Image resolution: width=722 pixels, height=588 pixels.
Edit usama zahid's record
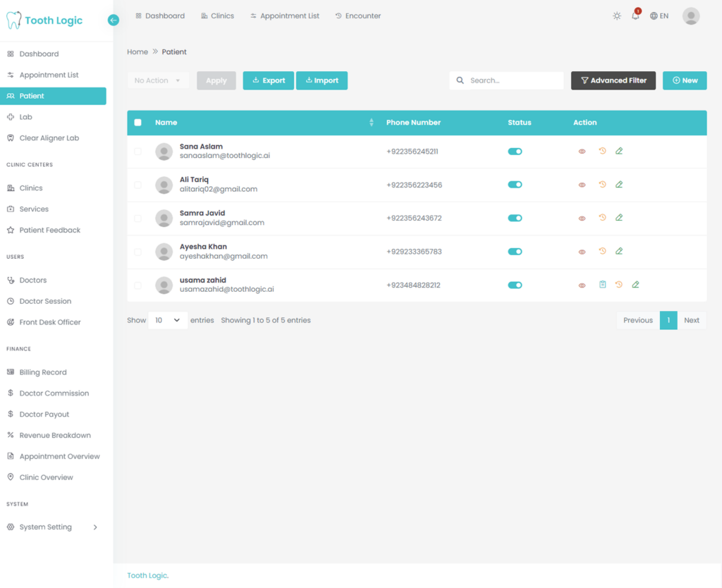pyautogui.click(x=635, y=285)
